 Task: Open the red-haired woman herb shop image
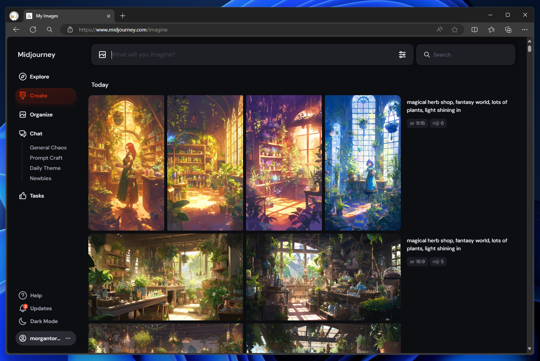[126, 163]
